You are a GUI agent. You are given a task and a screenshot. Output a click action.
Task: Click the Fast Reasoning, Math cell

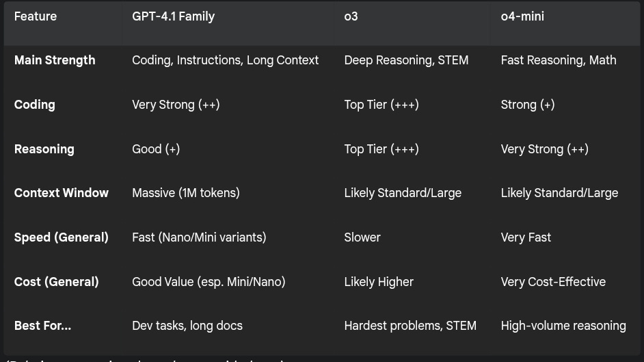pyautogui.click(x=559, y=60)
